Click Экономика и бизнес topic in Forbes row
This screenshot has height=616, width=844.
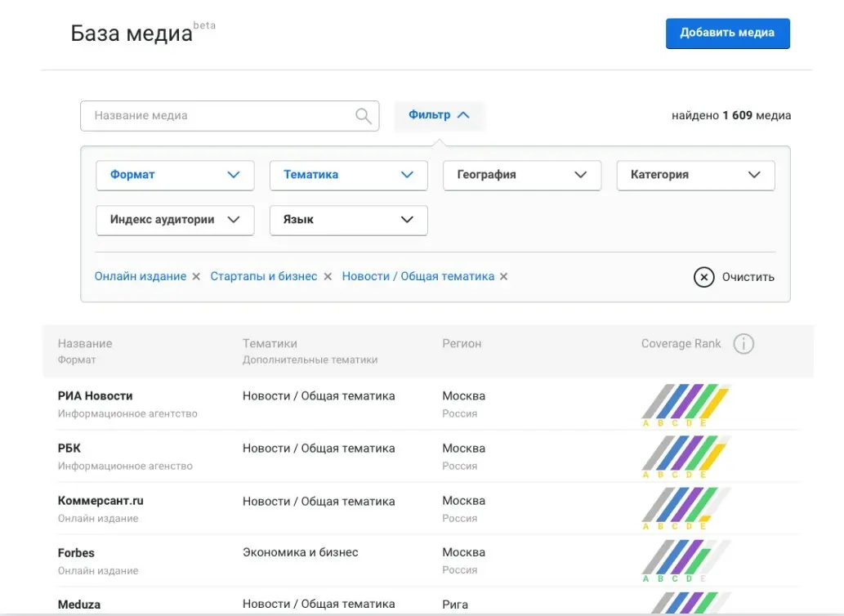tap(301, 552)
